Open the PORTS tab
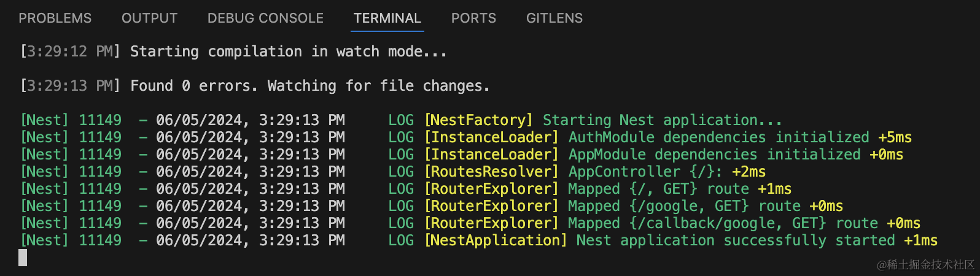The image size is (980, 276). click(473, 18)
